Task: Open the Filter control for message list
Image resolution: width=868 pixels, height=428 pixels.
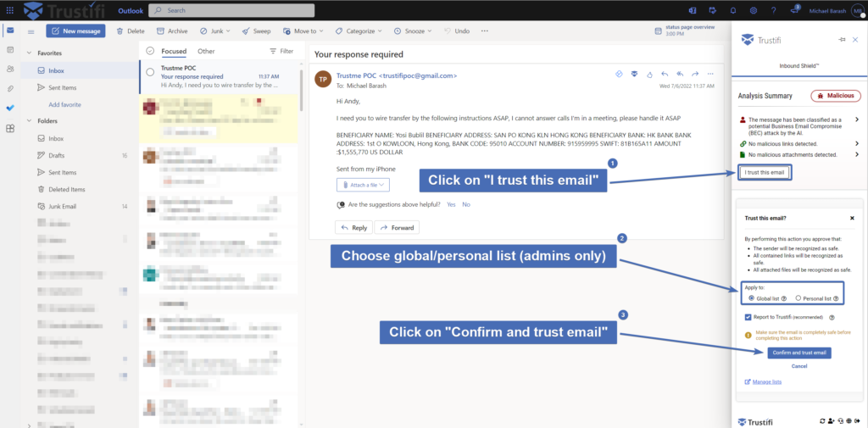Action: coord(281,51)
